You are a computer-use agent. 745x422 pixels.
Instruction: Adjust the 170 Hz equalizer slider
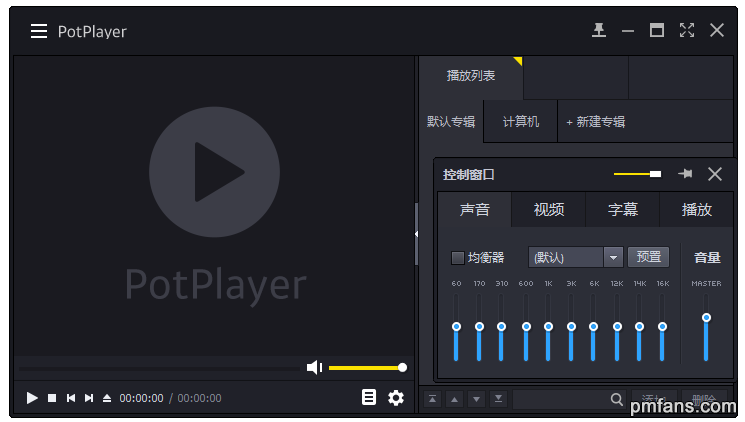click(479, 327)
